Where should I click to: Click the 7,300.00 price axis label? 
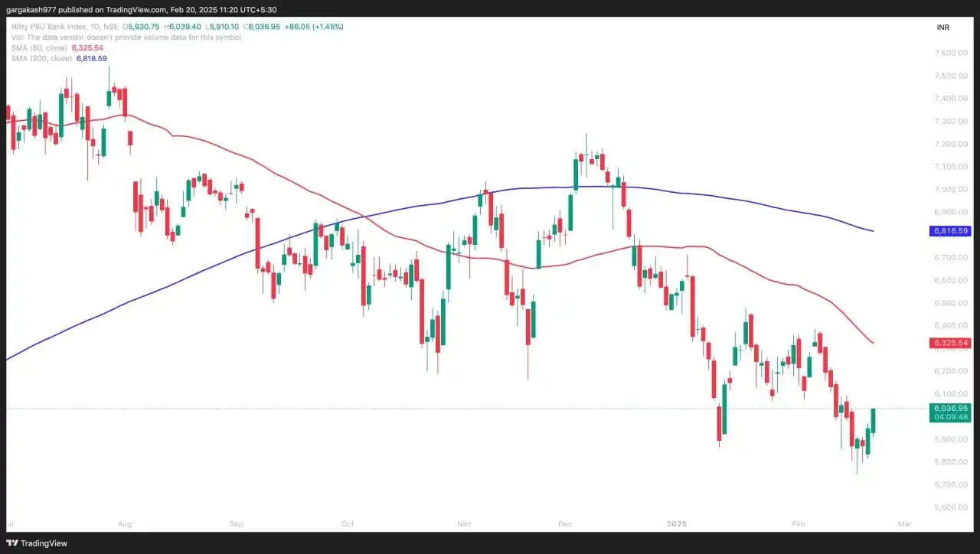coord(951,122)
